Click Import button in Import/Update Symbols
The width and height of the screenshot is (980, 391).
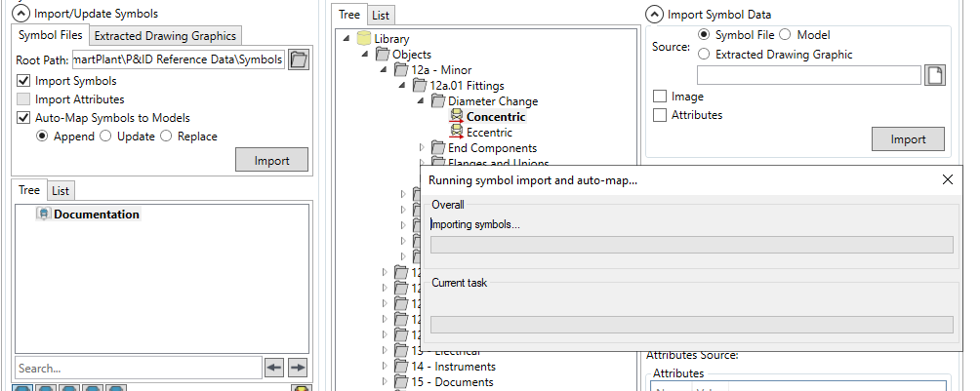(271, 160)
